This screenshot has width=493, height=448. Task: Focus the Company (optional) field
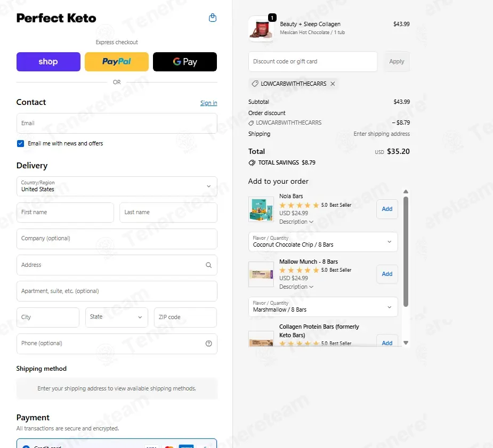click(x=117, y=239)
